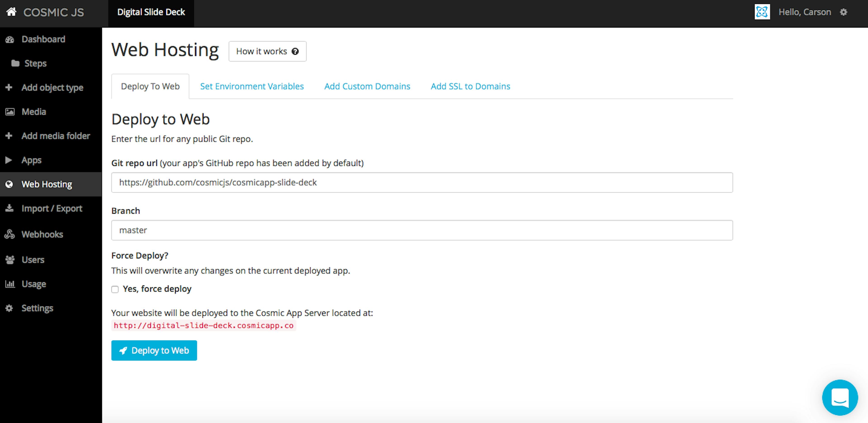Click the home icon beside Cosmic JS
This screenshot has width=868, height=423.
coord(12,12)
